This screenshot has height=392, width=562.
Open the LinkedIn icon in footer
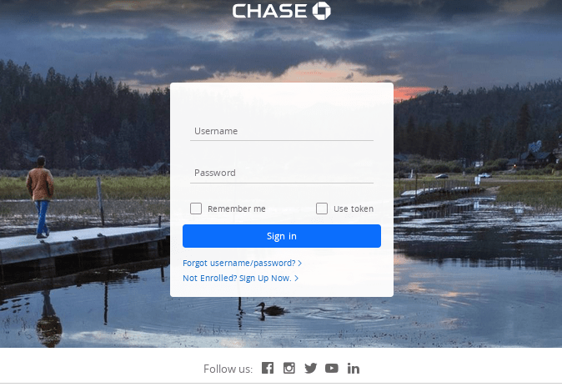point(353,369)
